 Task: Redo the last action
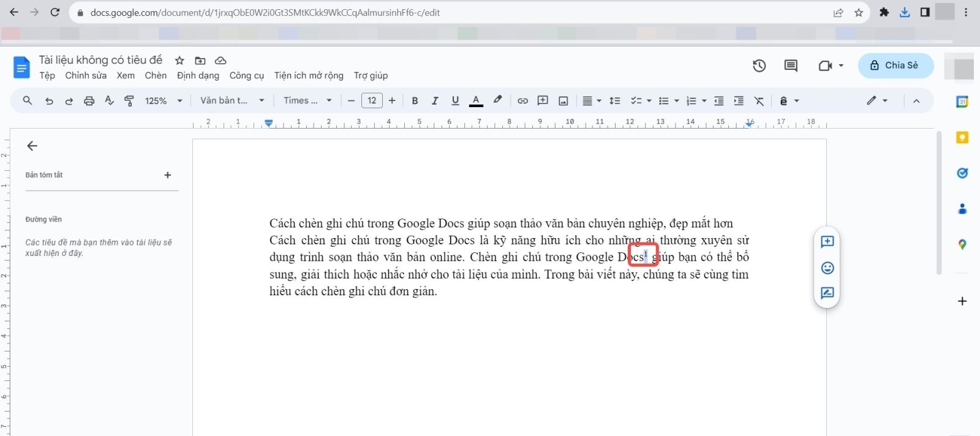(69, 101)
